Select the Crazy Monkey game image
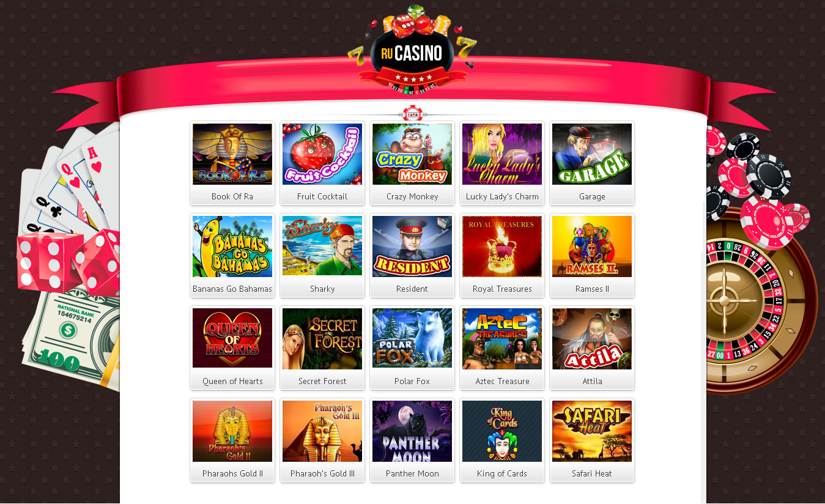 tap(412, 154)
